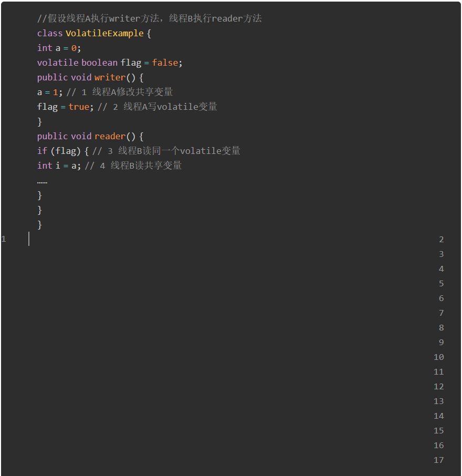The width and height of the screenshot is (462, 476).
Task: Click the 'if (flag) {' condition line
Action: point(139,151)
